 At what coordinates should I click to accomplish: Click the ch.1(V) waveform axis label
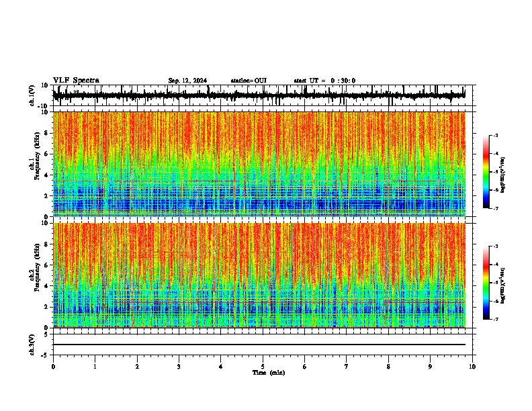click(x=32, y=95)
